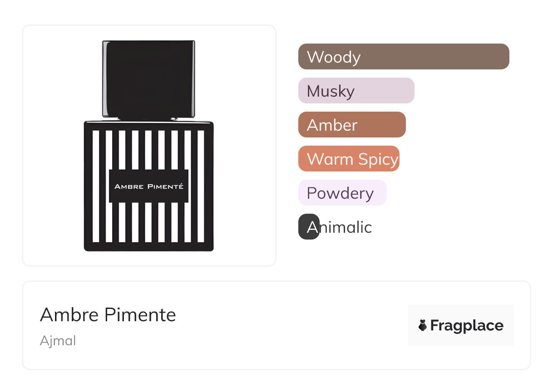Click the Fragplace perfume bottle logo icon

(423, 325)
